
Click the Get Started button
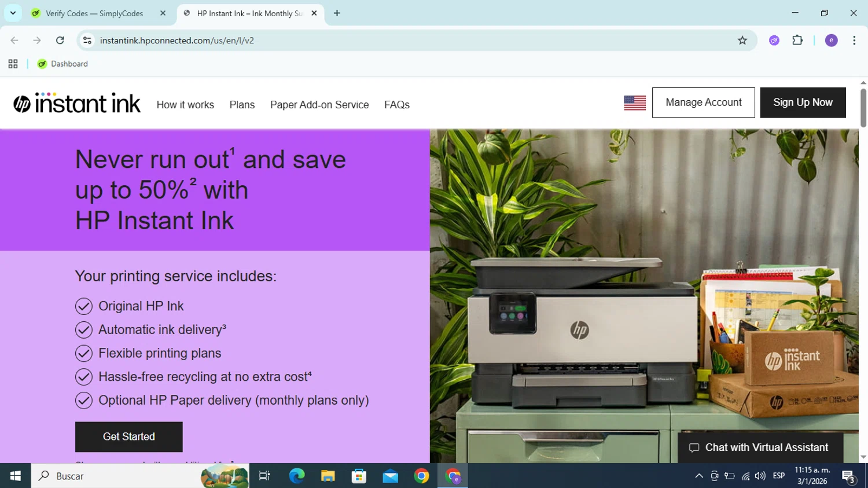click(x=129, y=437)
